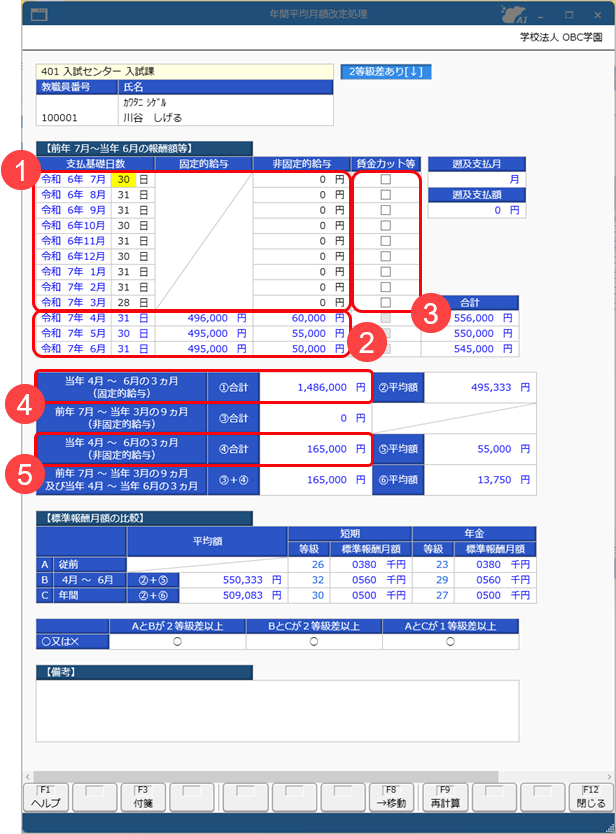Tick the 賃金カット等 checkbox for 令和6年8月
Screen dimensions: 616x834
(386, 195)
